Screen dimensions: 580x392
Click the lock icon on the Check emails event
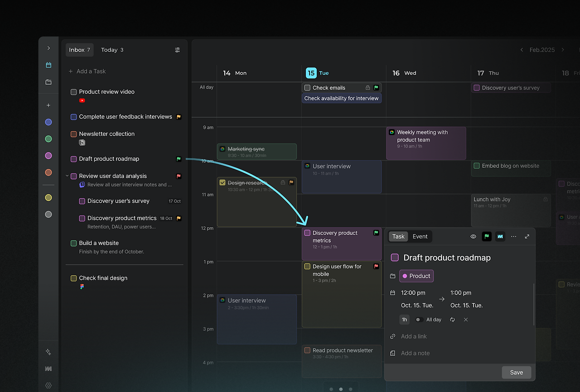pyautogui.click(x=368, y=88)
